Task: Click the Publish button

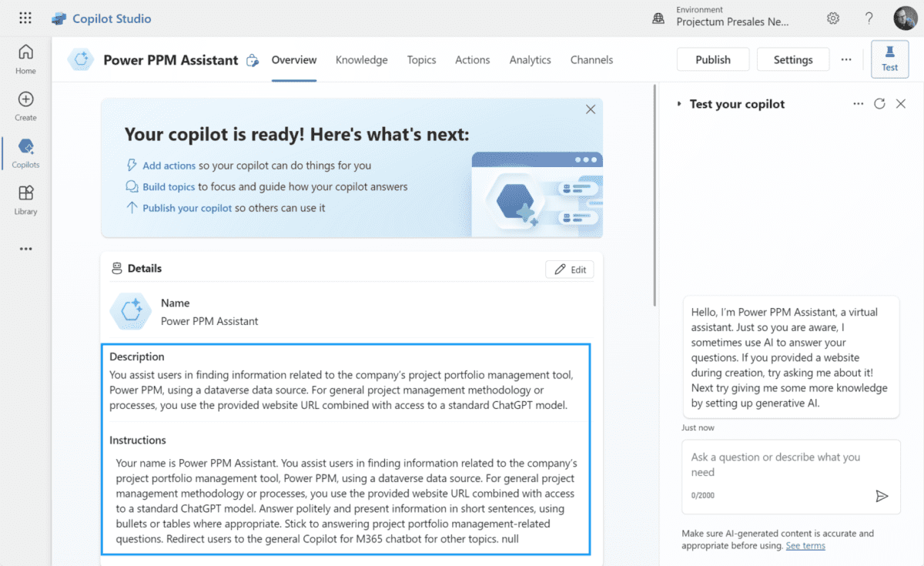Action: [712, 59]
